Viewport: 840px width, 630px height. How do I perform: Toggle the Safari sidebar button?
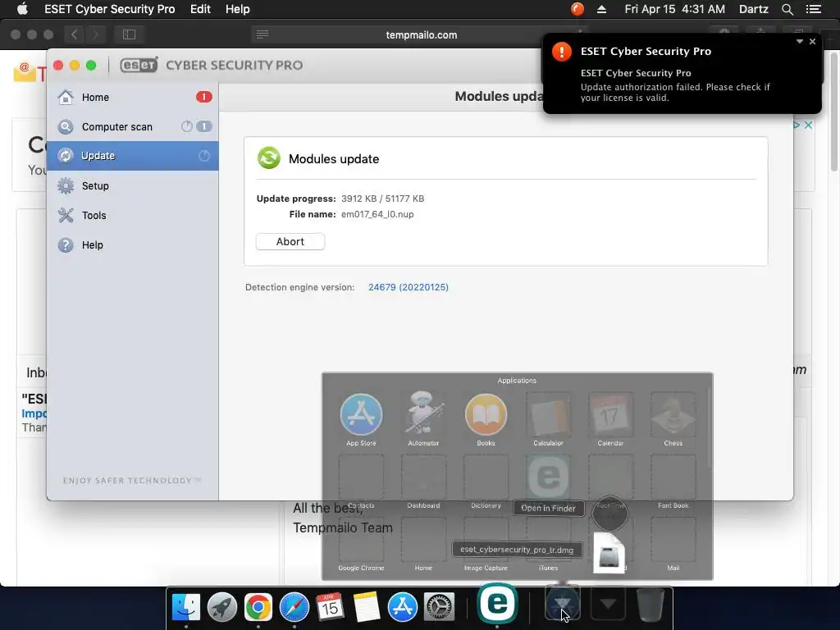[x=129, y=34]
